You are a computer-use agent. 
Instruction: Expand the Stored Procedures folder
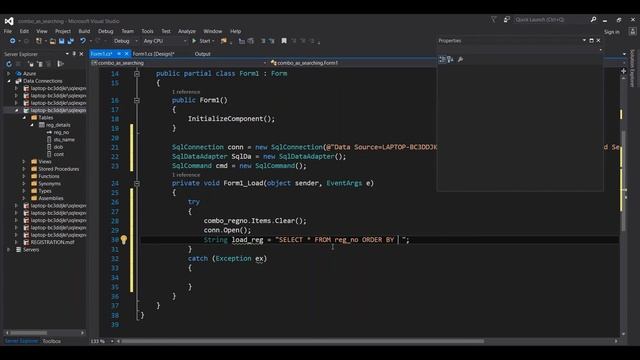pyautogui.click(x=24, y=169)
